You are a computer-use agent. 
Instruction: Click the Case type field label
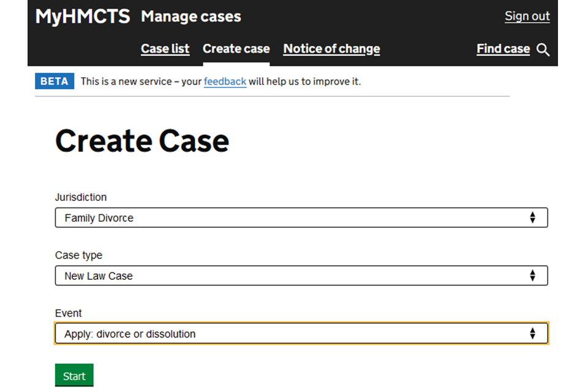point(79,255)
